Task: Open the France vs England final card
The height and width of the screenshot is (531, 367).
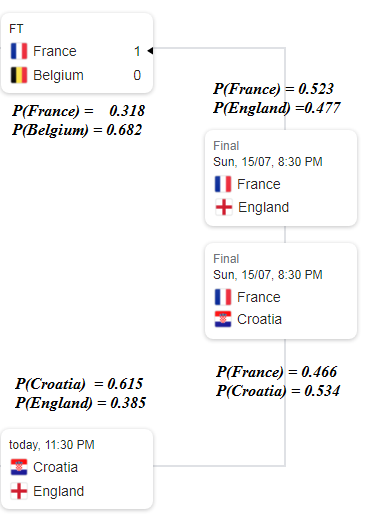Action: tap(281, 178)
